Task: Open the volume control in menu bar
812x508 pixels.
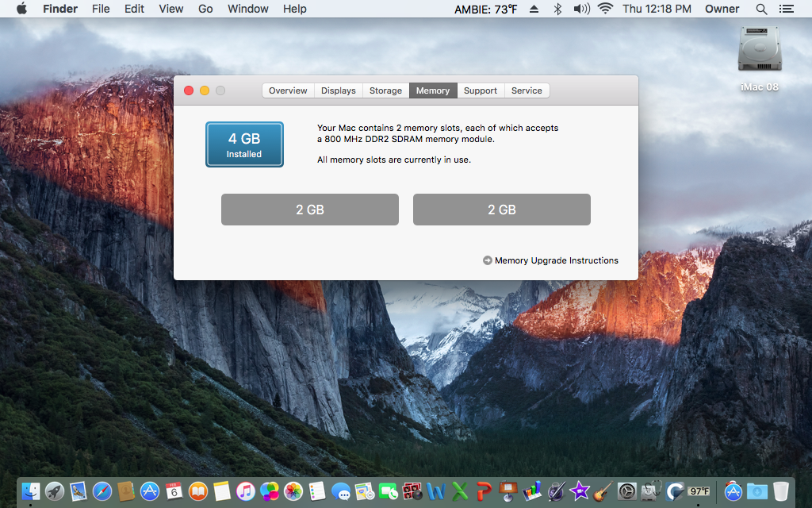Action: pos(581,9)
